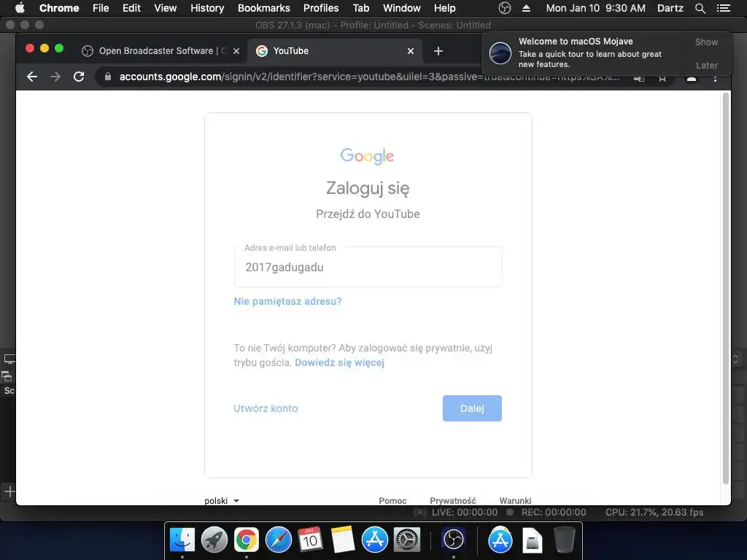Open the Trash in the Dock
This screenshot has width=747, height=560.
tap(565, 540)
